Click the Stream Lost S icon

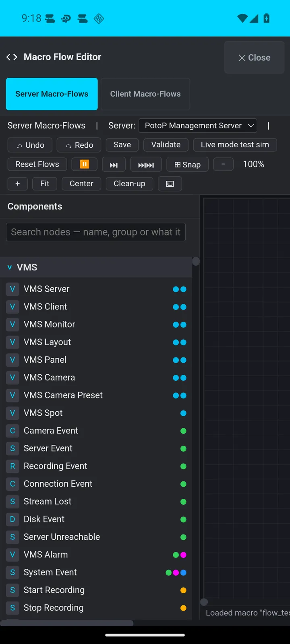pyautogui.click(x=12, y=502)
